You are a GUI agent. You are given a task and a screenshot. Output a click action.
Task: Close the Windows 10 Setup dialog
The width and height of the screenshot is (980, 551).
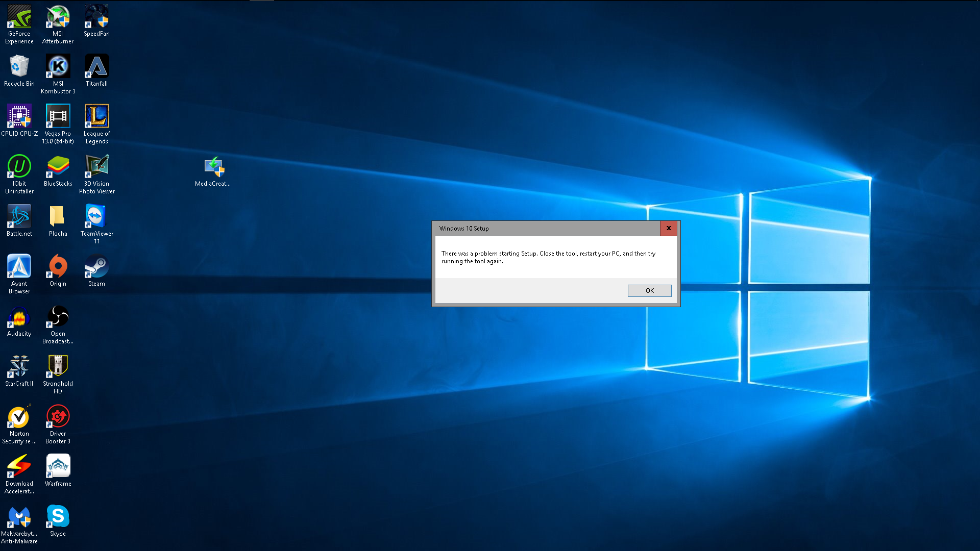click(669, 228)
